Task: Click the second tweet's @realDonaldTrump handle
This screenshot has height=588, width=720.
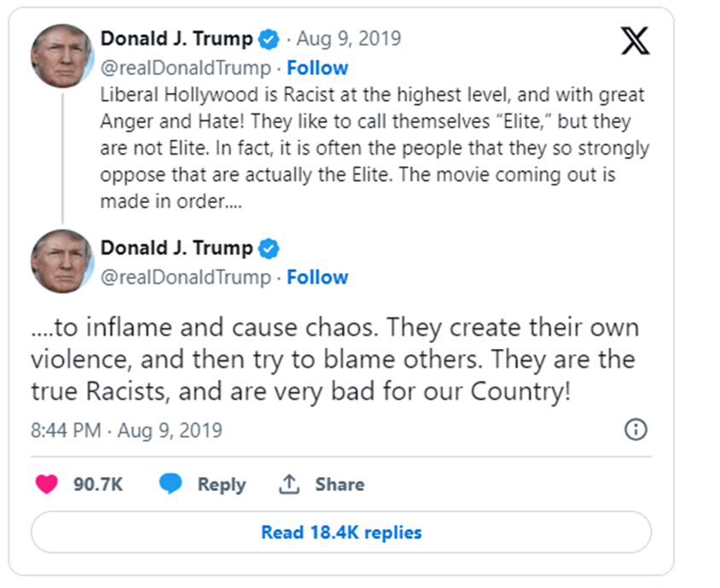Action: tap(185, 277)
